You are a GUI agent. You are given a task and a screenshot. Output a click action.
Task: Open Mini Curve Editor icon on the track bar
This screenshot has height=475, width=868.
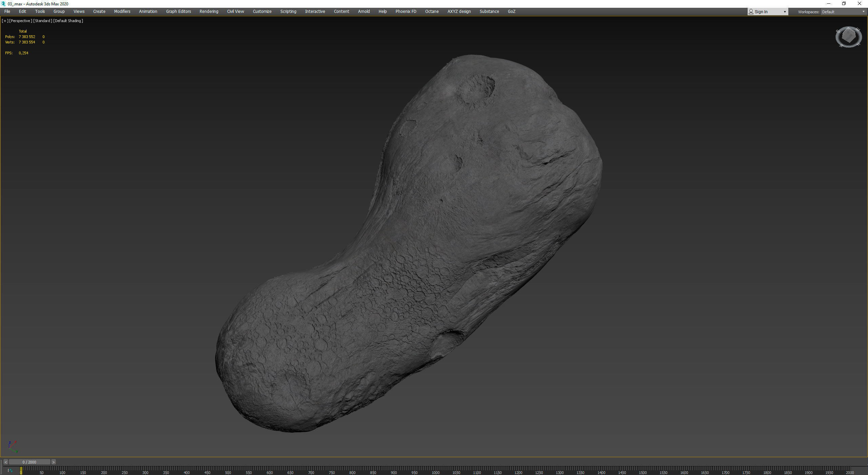pyautogui.click(x=10, y=471)
